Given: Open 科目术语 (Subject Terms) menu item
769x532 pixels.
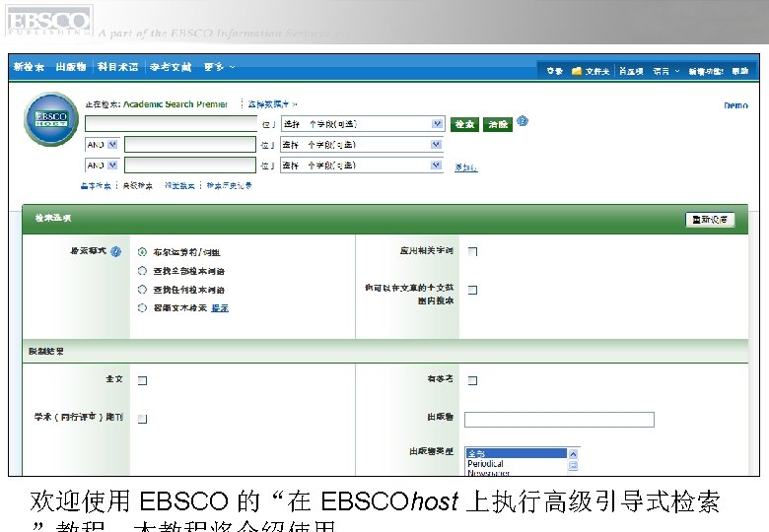Looking at the screenshot, I should 117,67.
